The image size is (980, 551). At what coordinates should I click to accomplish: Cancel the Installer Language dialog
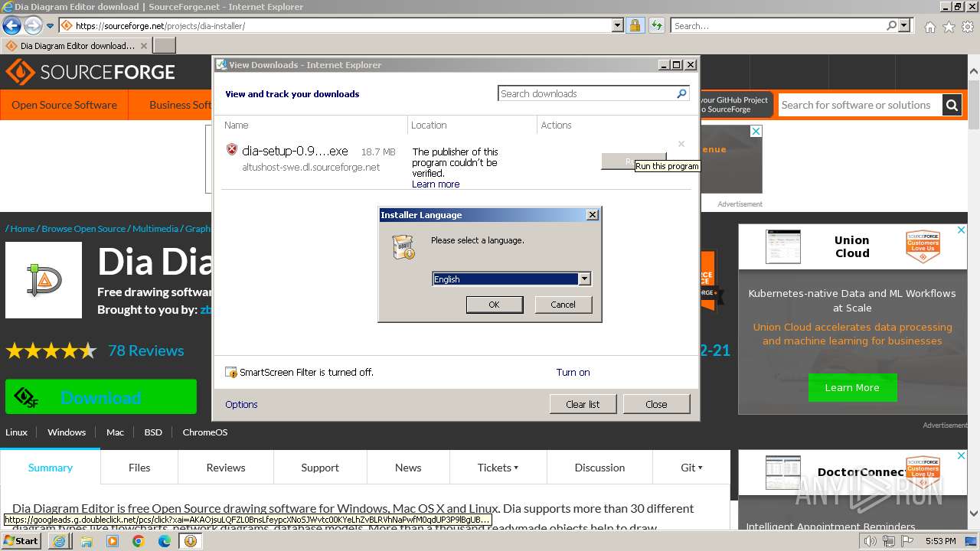click(x=563, y=305)
